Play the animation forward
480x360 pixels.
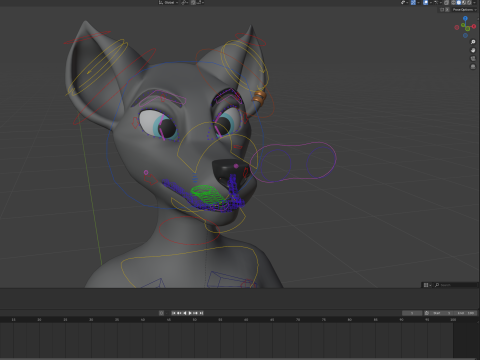coord(190,313)
